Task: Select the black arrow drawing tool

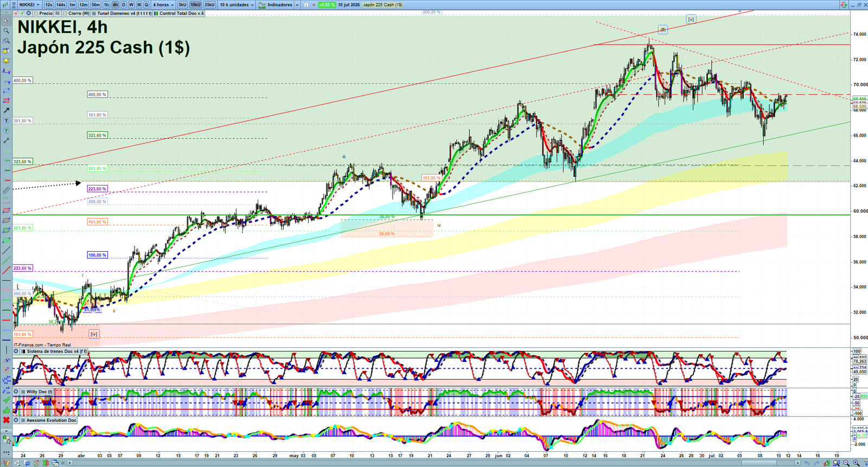Action: pos(7,111)
